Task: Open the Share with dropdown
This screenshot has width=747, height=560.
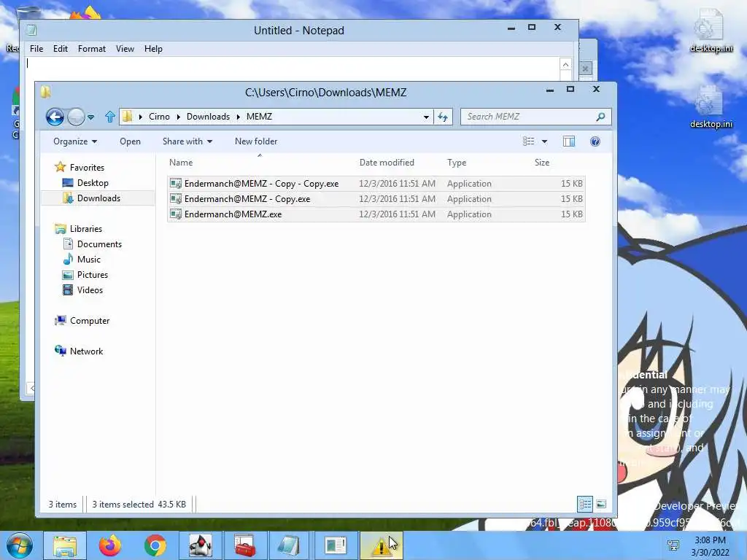Action: pos(187,141)
